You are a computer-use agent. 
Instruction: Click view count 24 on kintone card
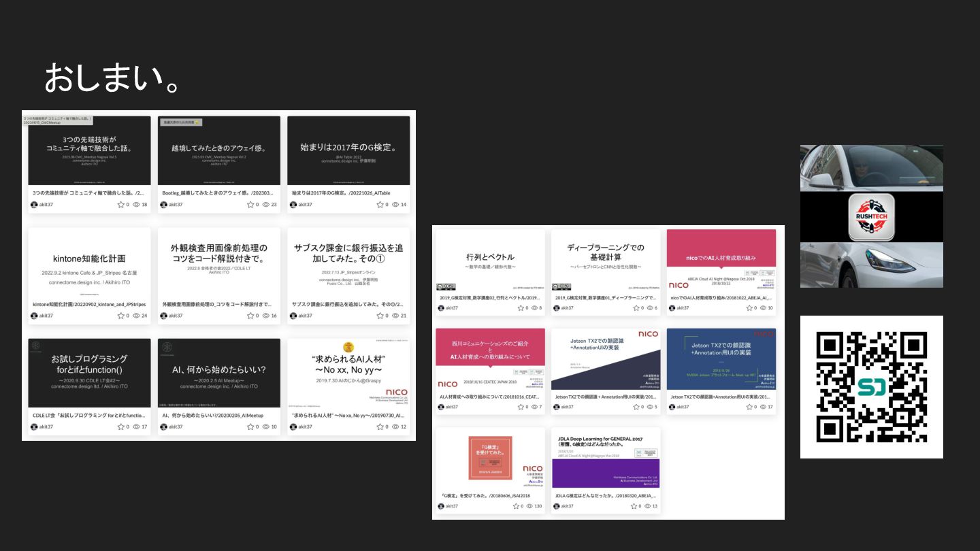[x=144, y=316]
